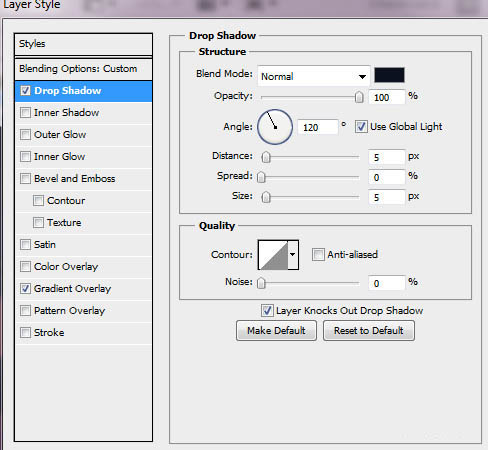The image size is (488, 450).
Task: Open the Blend Mode dropdown
Action: click(x=314, y=76)
